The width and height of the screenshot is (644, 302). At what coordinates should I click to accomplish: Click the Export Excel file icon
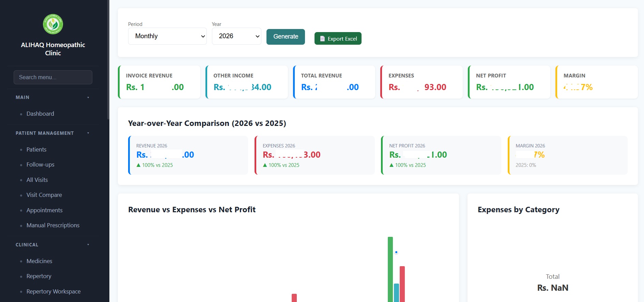coord(322,39)
